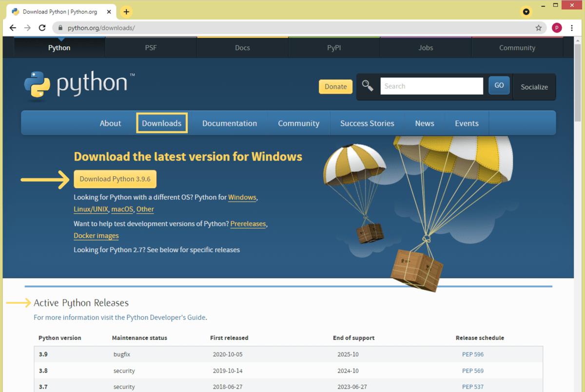The height and width of the screenshot is (392, 585).
Task: Open the Socialize menu
Action: (x=534, y=87)
